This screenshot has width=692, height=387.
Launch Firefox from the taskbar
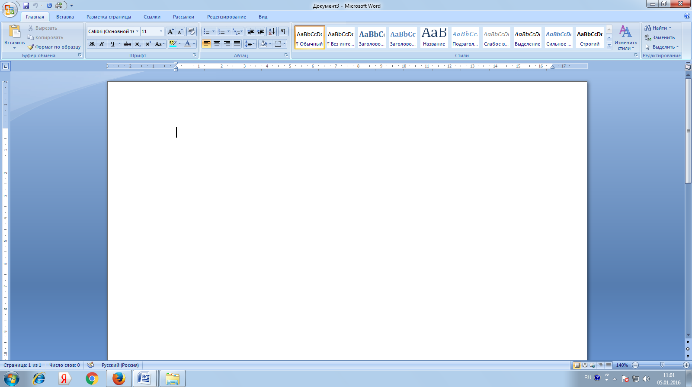click(118, 379)
